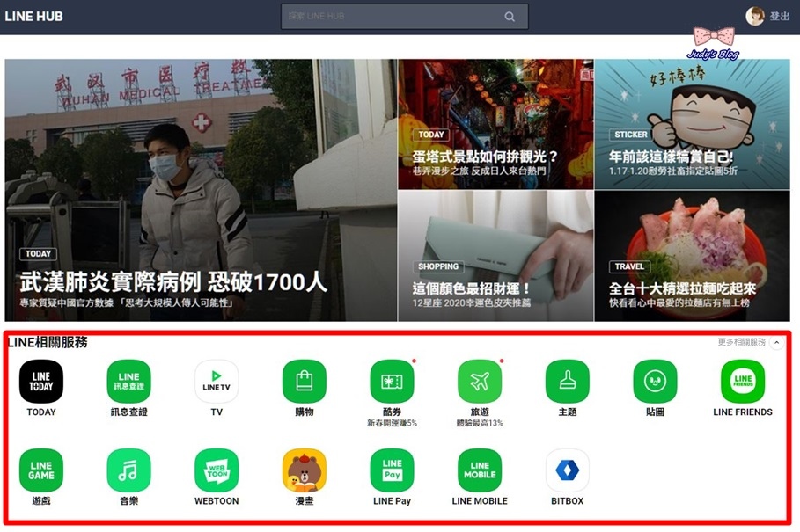800x532 pixels.
Task: Go to the LINE HUB home logo
Action: click(x=33, y=17)
